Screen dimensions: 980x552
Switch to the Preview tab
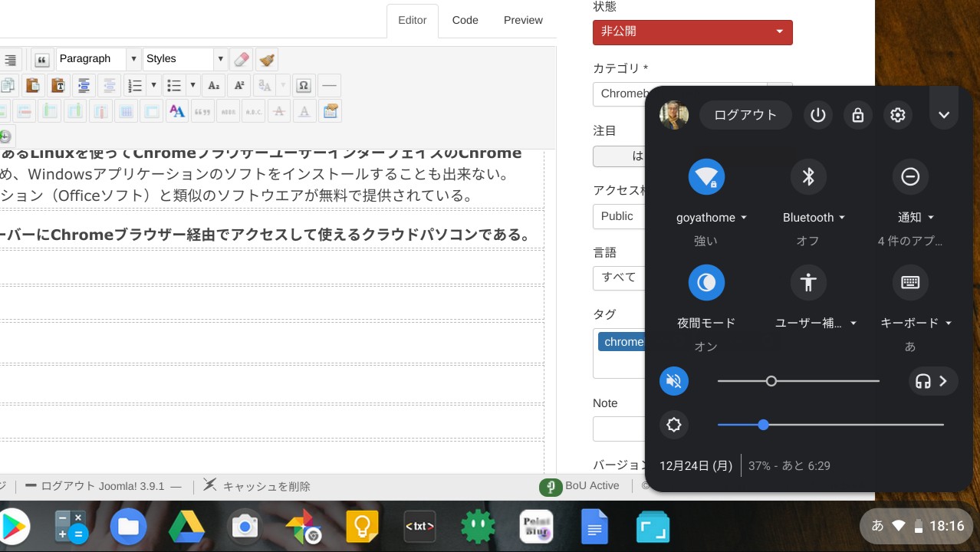tap(522, 20)
